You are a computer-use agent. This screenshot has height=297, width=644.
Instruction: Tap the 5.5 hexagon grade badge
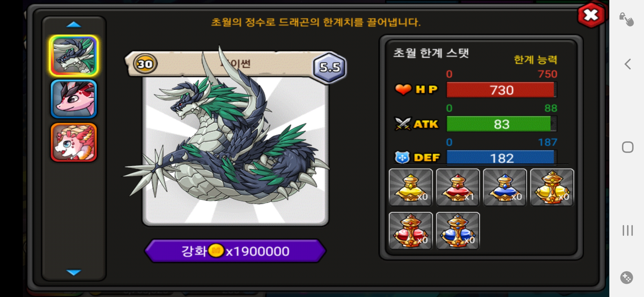click(330, 67)
